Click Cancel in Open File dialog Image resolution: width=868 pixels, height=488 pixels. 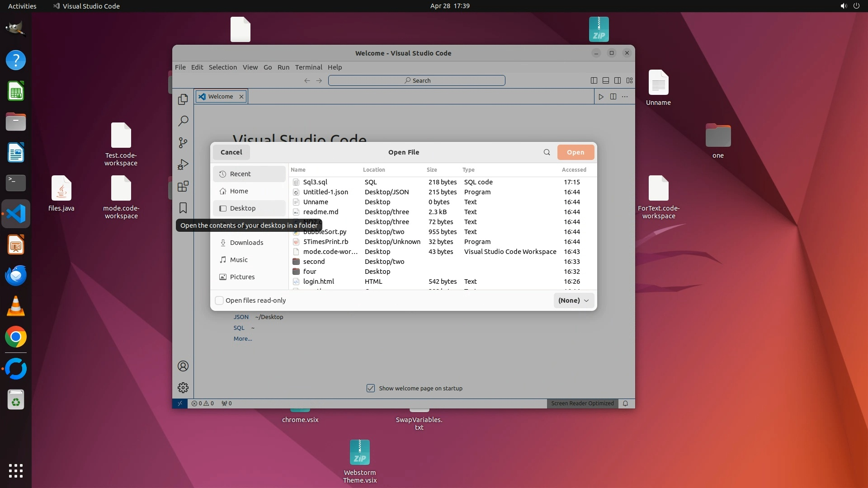click(x=231, y=152)
